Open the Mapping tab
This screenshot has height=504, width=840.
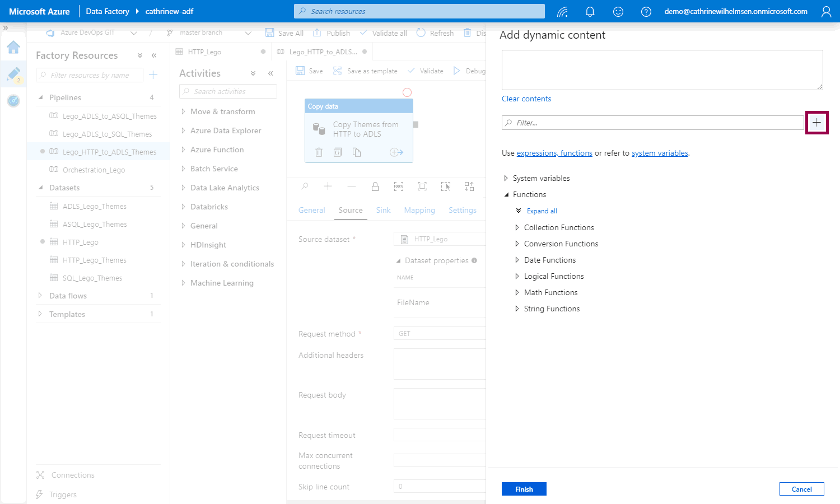pyautogui.click(x=419, y=210)
